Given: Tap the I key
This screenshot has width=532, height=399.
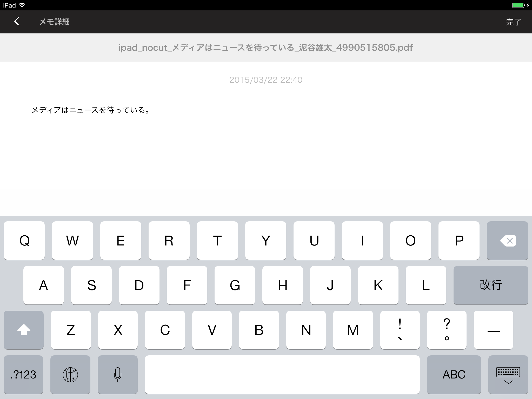Looking at the screenshot, I should (362, 241).
